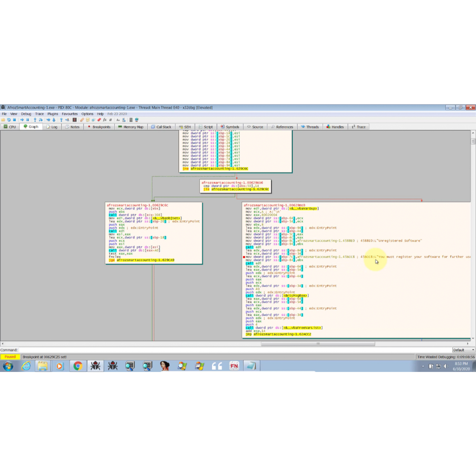
Task: Show the Comments list
Action: point(88,120)
